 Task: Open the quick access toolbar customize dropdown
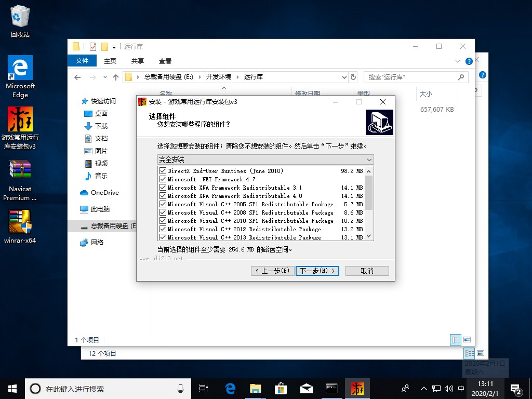pyautogui.click(x=114, y=47)
